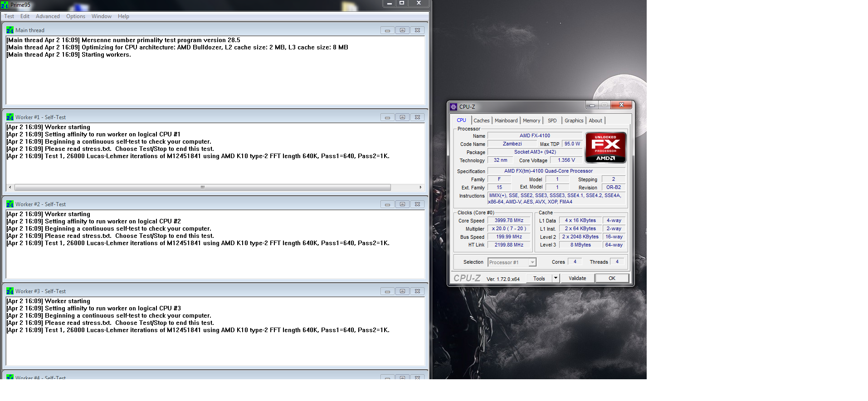Click the Core Voltage 1.356 V value
The height and width of the screenshot is (401, 868).
click(566, 160)
